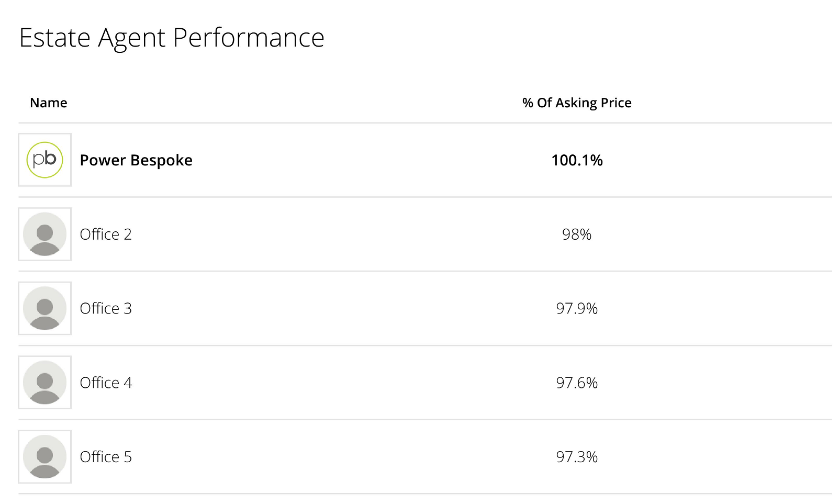Select the Power Bespoke agent name
Screen dimensions: 839x504
click(x=136, y=160)
